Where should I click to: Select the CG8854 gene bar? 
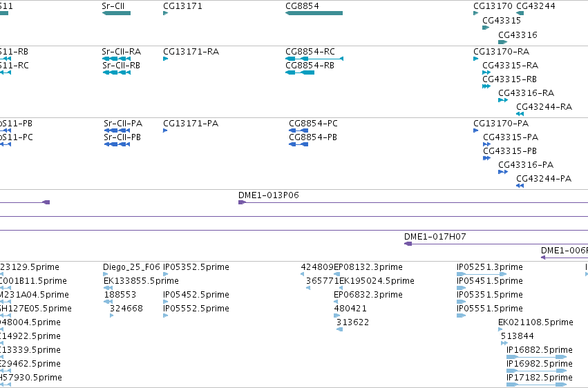pos(314,13)
